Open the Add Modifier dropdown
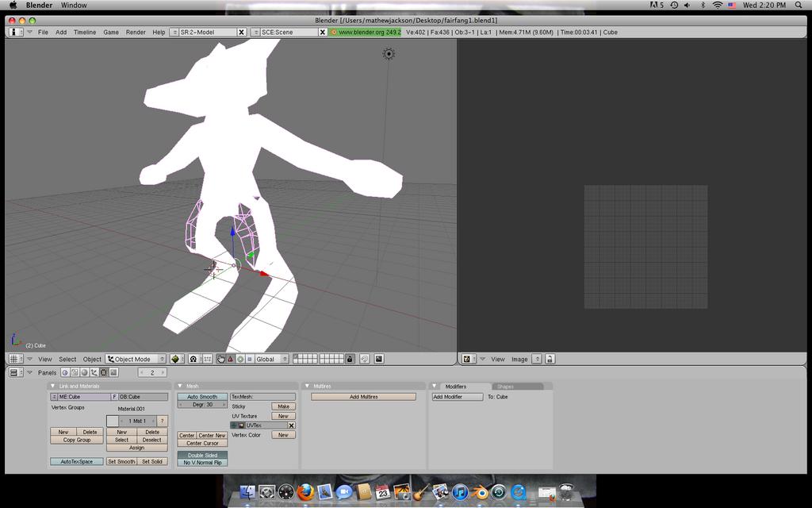 (458, 397)
